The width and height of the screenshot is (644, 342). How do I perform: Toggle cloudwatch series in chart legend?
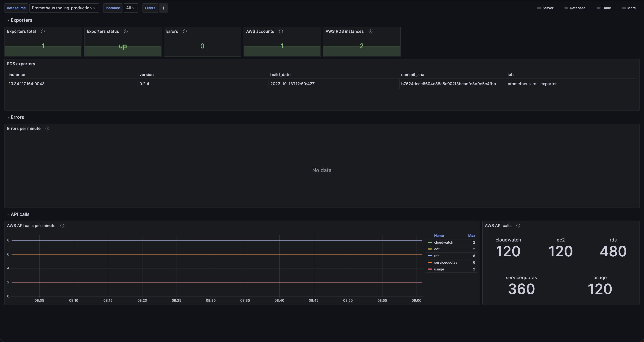[x=444, y=243]
